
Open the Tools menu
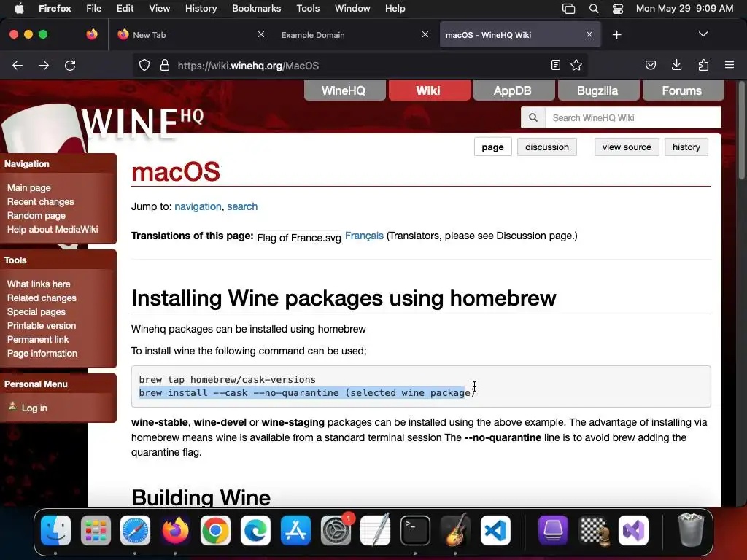(x=308, y=9)
